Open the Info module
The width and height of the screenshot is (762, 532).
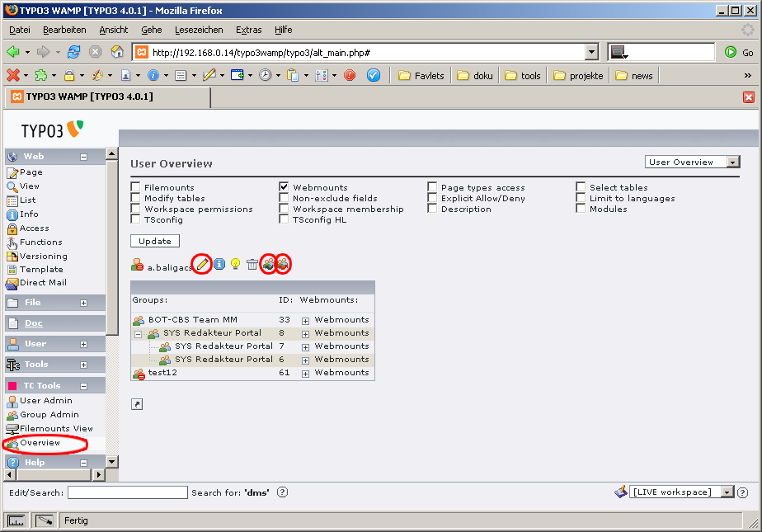(29, 214)
